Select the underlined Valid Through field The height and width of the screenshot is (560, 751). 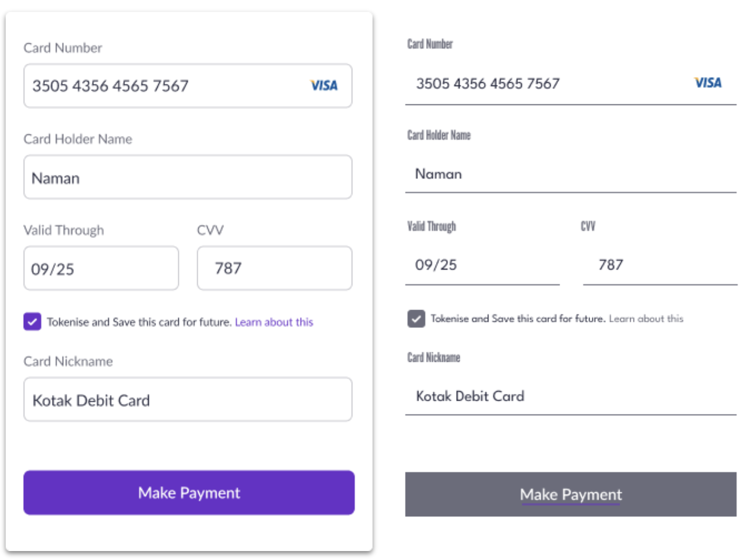pos(482,265)
